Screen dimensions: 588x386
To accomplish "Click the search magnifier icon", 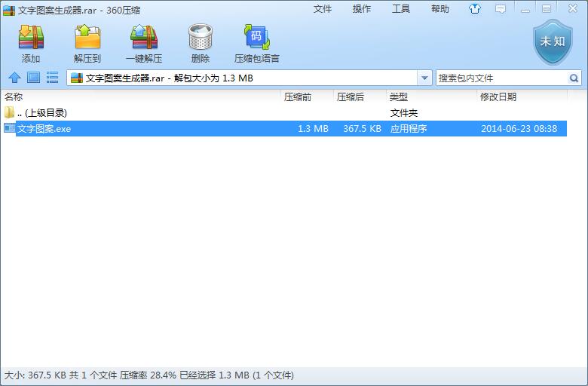I will click(x=574, y=78).
